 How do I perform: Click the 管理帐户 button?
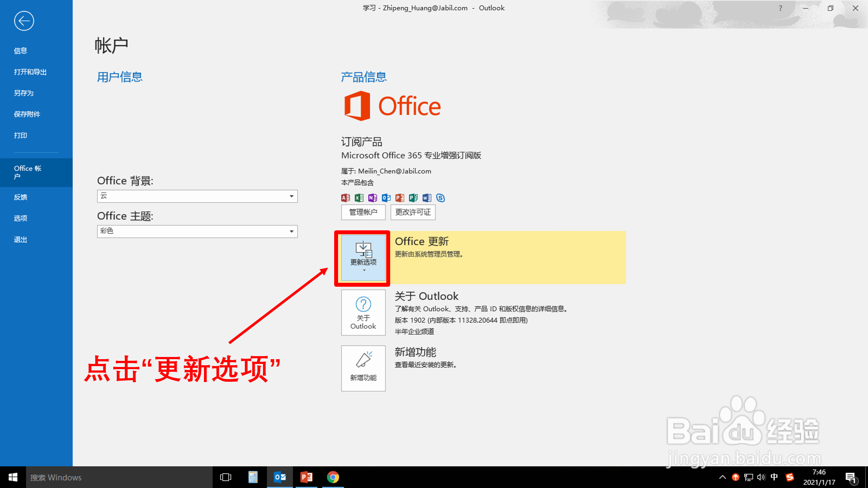[363, 212]
